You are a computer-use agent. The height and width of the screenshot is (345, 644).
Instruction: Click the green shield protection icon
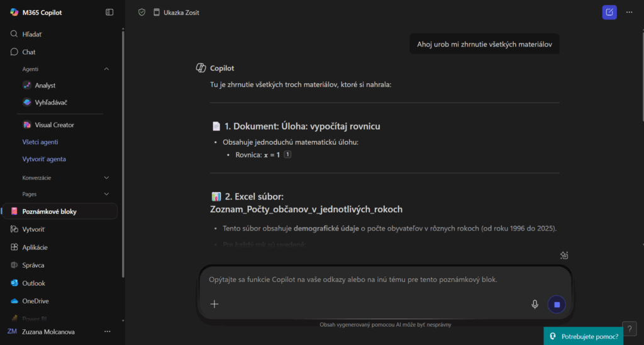(x=142, y=13)
